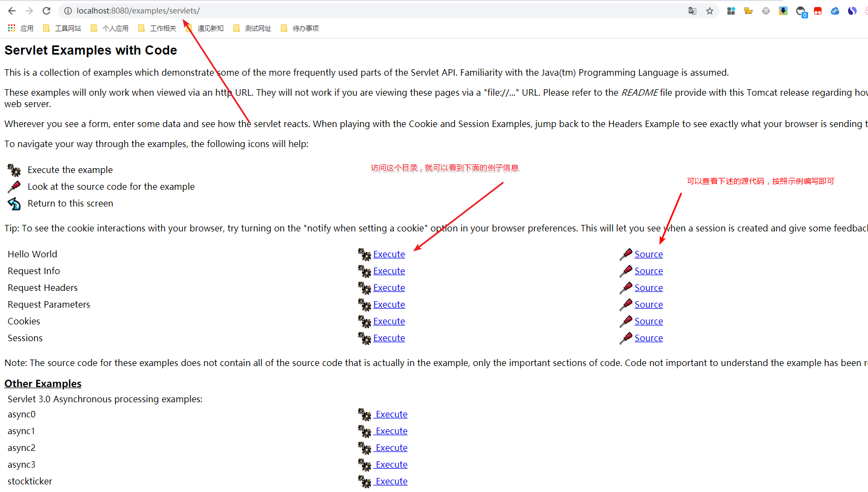Execute the stockticker example

(392, 481)
